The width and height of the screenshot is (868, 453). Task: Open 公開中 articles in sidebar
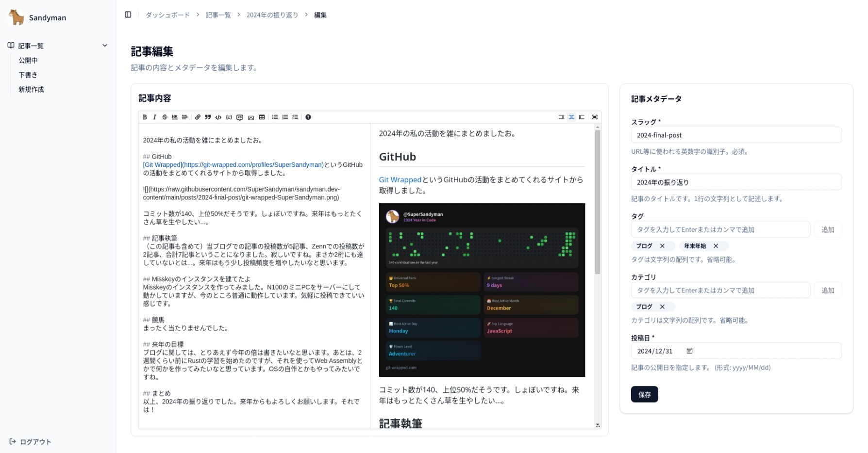(28, 60)
